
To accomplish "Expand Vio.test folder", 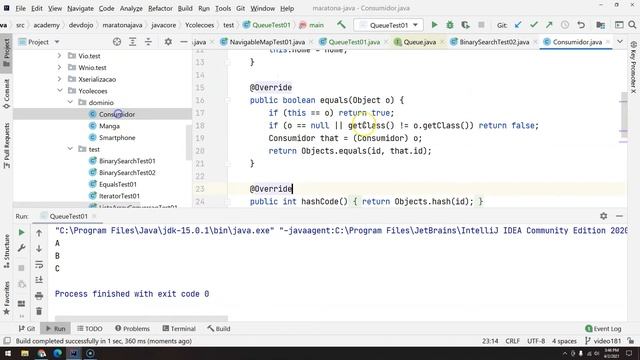I will (x=60, y=56).
